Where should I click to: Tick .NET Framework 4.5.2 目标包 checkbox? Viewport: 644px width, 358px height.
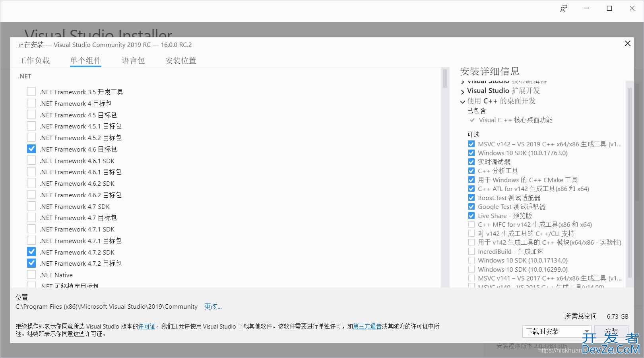click(31, 138)
